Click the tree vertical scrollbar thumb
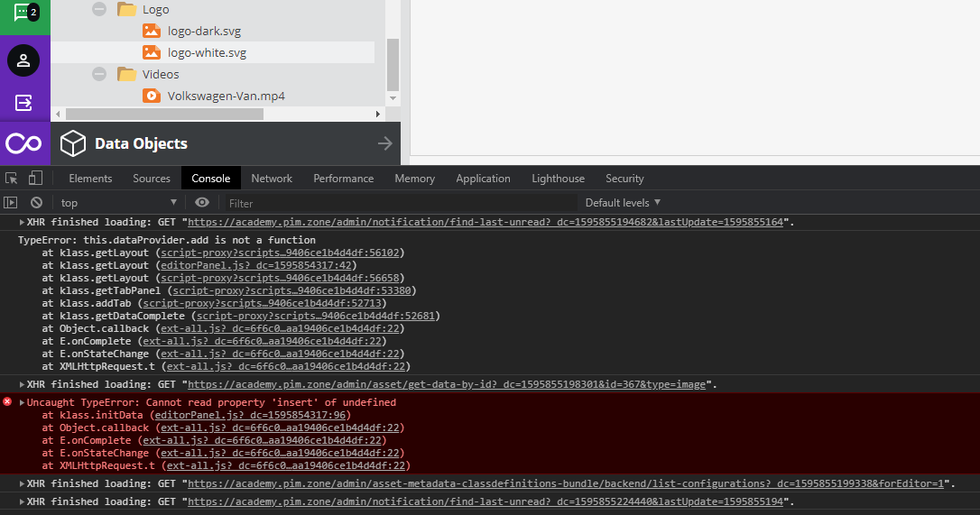The width and height of the screenshot is (980, 515). coord(393,64)
